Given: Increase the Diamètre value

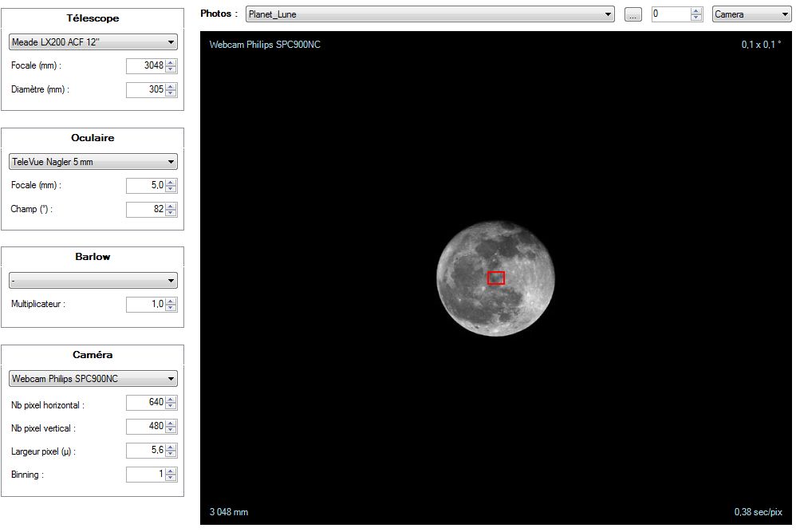Looking at the screenshot, I should [x=171, y=86].
